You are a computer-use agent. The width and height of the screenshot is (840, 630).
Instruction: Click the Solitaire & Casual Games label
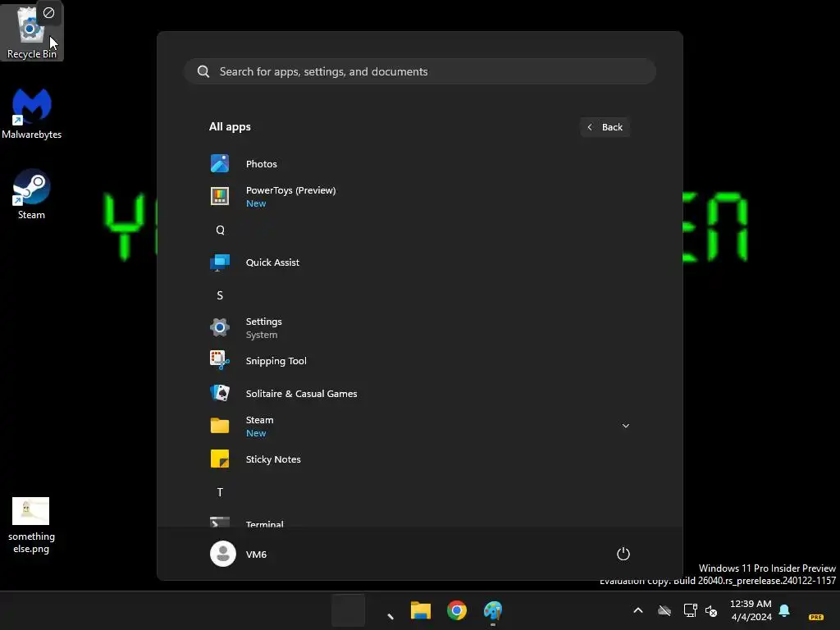[x=302, y=393]
